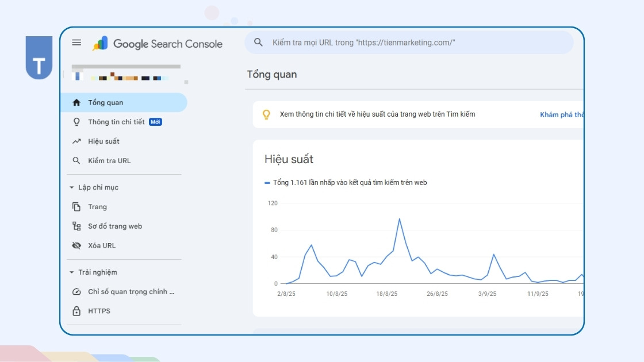Click the Khám phá link
The width and height of the screenshot is (644, 362).
[561, 115]
